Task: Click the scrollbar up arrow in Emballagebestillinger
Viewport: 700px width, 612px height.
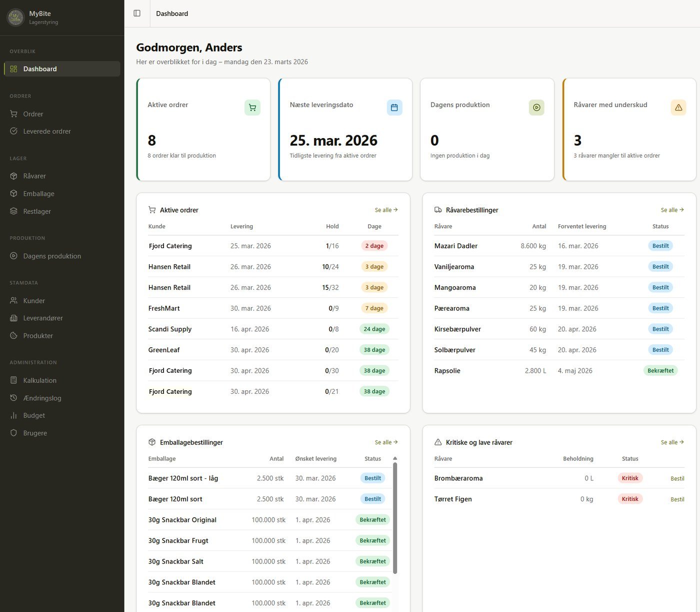Action: click(395, 458)
